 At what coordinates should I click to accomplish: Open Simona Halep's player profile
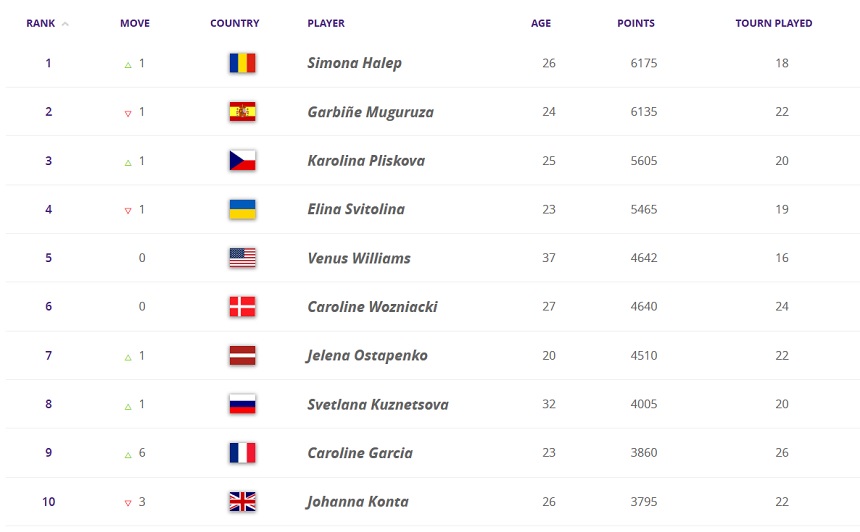(x=354, y=63)
